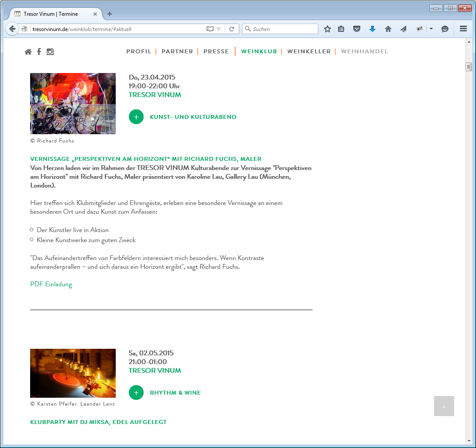
Task: Click RHYTHM & WINE label
Action: (x=176, y=392)
